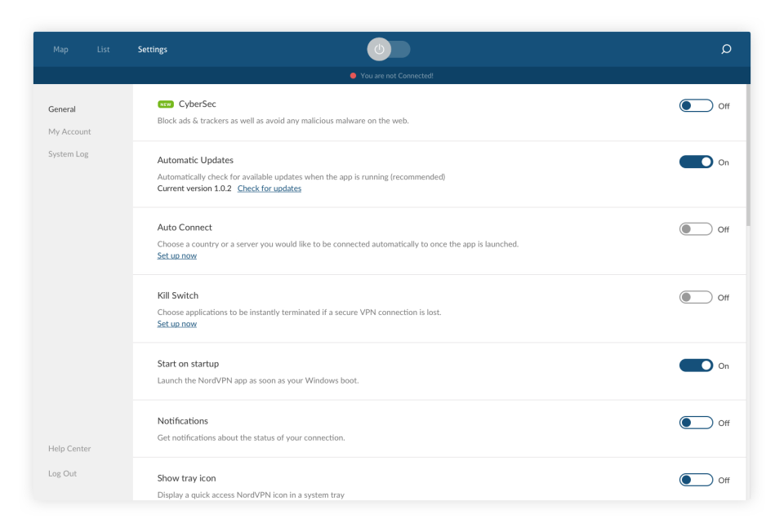Click the power button in the top bar
Viewport: 784px width, 532px height.
click(x=378, y=49)
